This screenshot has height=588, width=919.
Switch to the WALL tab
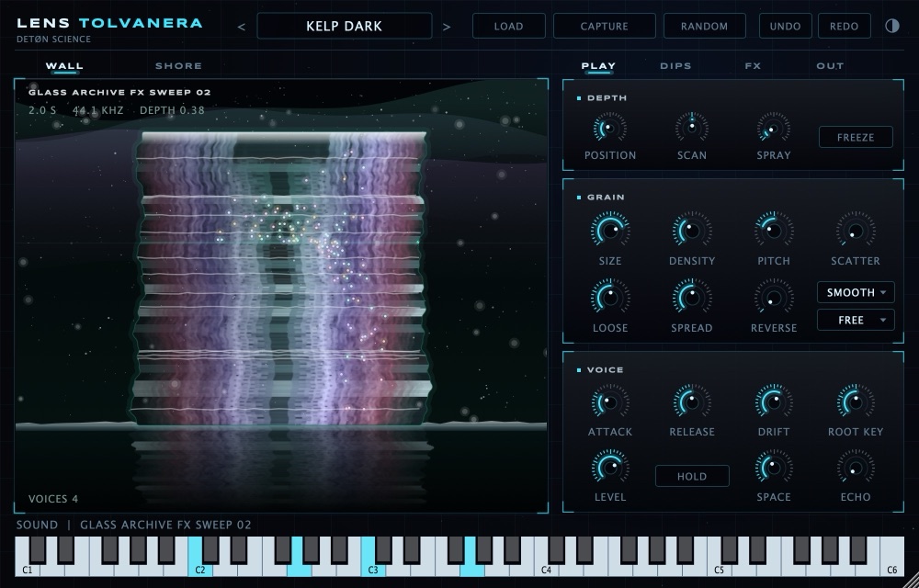(64, 65)
